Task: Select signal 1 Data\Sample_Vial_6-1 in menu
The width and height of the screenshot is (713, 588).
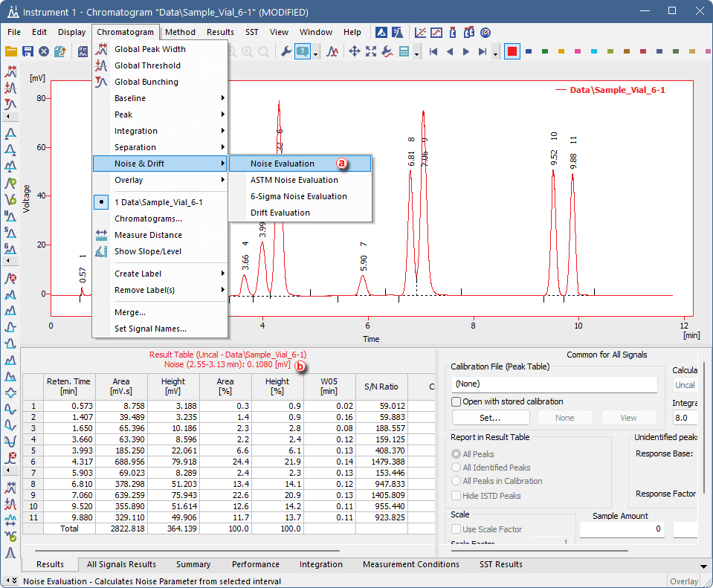Action: tap(160, 202)
